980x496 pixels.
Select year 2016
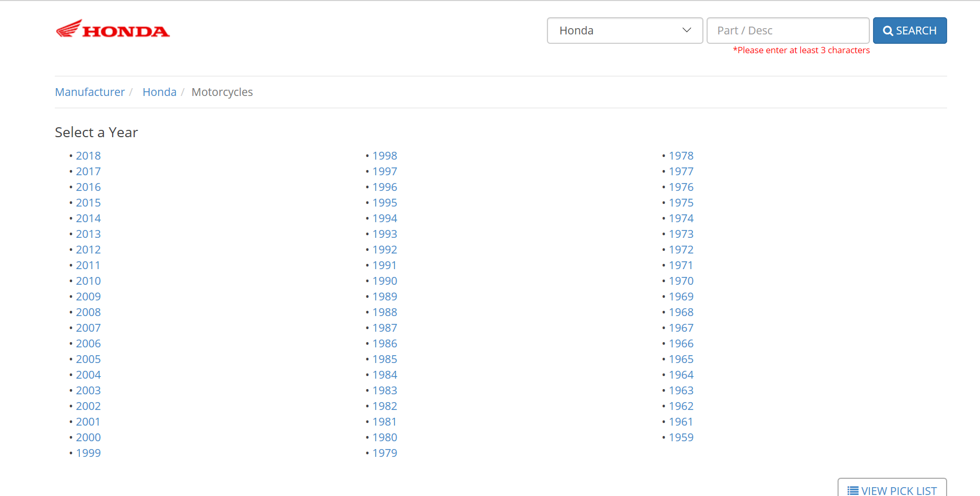tap(88, 187)
